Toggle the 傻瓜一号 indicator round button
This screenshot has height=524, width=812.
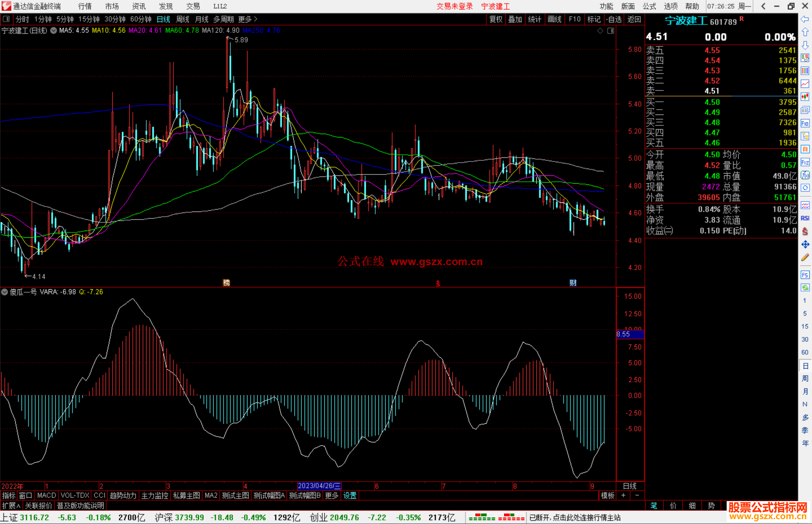(x=5, y=292)
